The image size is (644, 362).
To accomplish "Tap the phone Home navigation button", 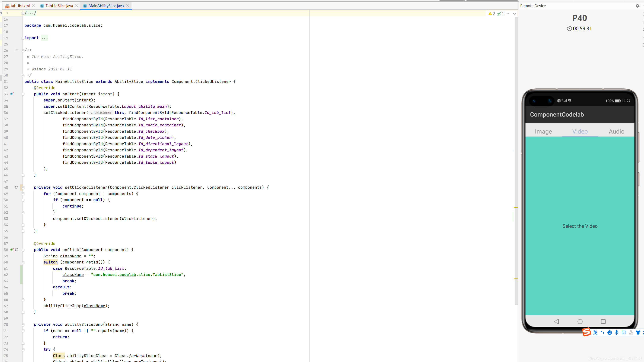I will (580, 321).
